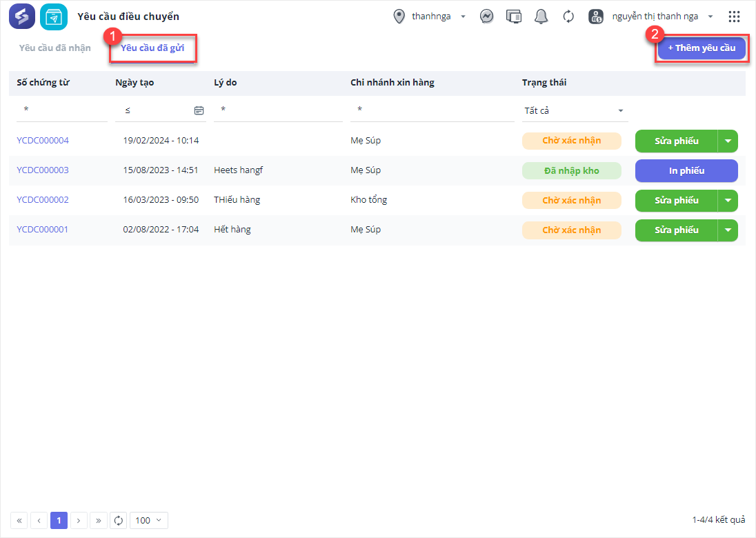
Task: Focus the Chi nhánh xin hàng filter field
Action: tap(432, 110)
